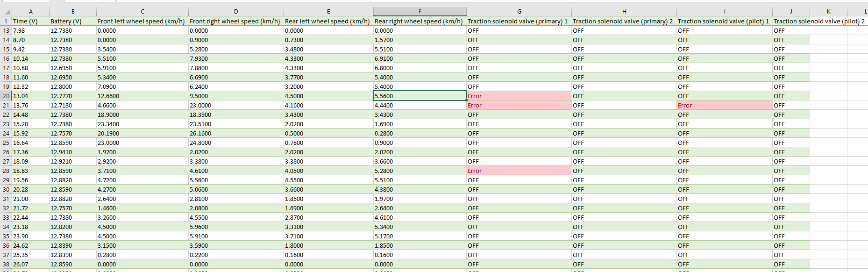
Task: Select the red Error cell in row 20
Action: point(519,96)
